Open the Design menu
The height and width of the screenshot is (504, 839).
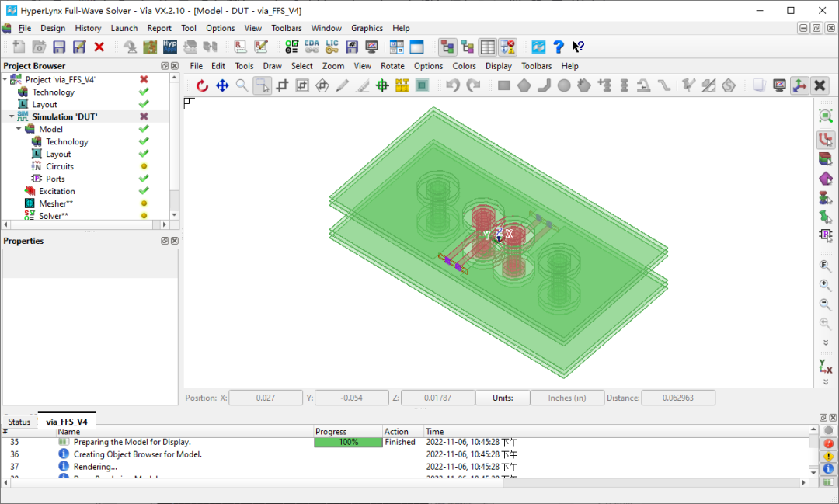[53, 29]
